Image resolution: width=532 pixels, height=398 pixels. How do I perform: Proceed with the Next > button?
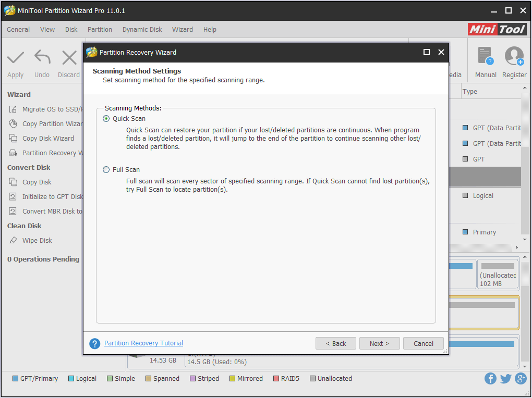point(379,343)
